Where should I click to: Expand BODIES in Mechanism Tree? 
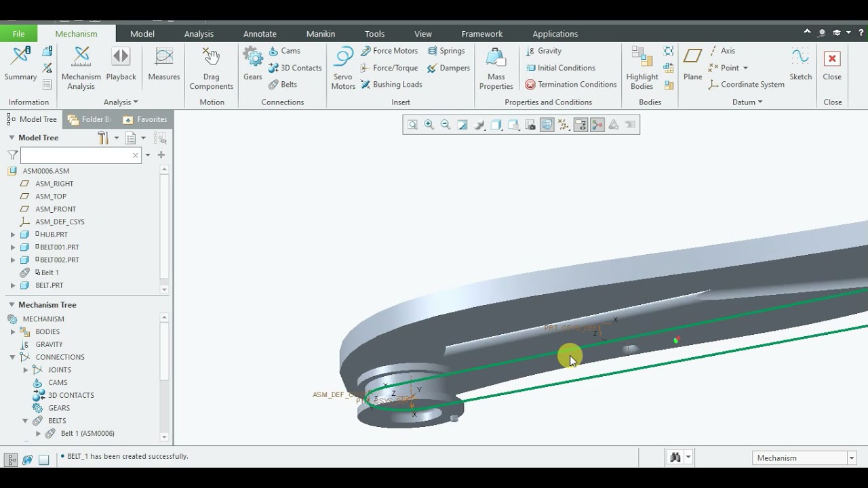(13, 332)
